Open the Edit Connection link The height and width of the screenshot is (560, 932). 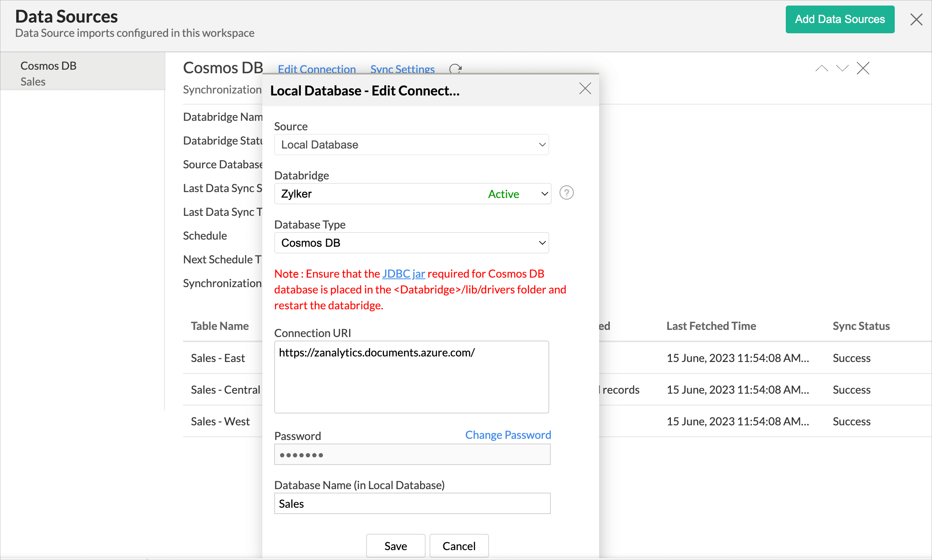click(317, 69)
